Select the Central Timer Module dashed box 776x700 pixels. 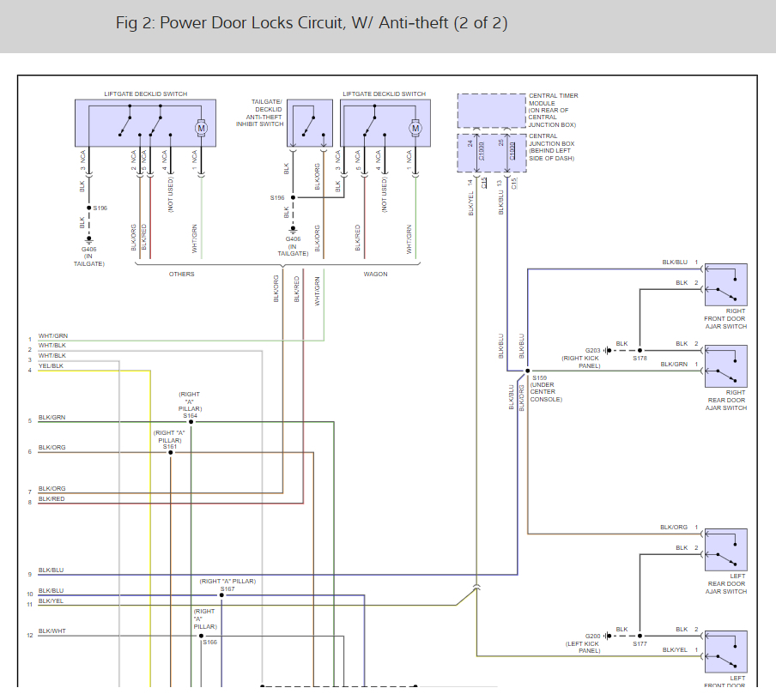(x=491, y=111)
